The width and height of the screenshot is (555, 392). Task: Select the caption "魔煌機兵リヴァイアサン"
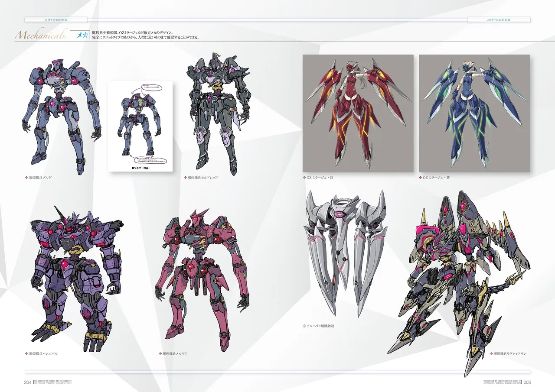click(x=511, y=354)
